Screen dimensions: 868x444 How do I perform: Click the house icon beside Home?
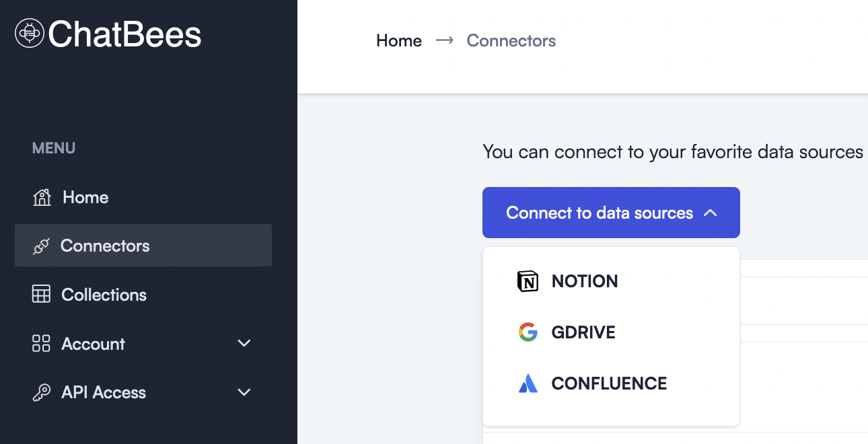point(42,198)
